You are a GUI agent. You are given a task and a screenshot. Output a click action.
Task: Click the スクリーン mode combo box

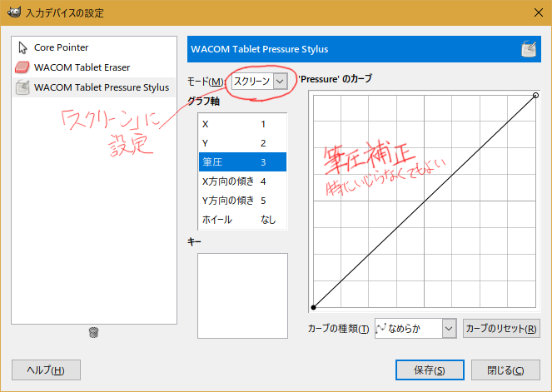260,82
